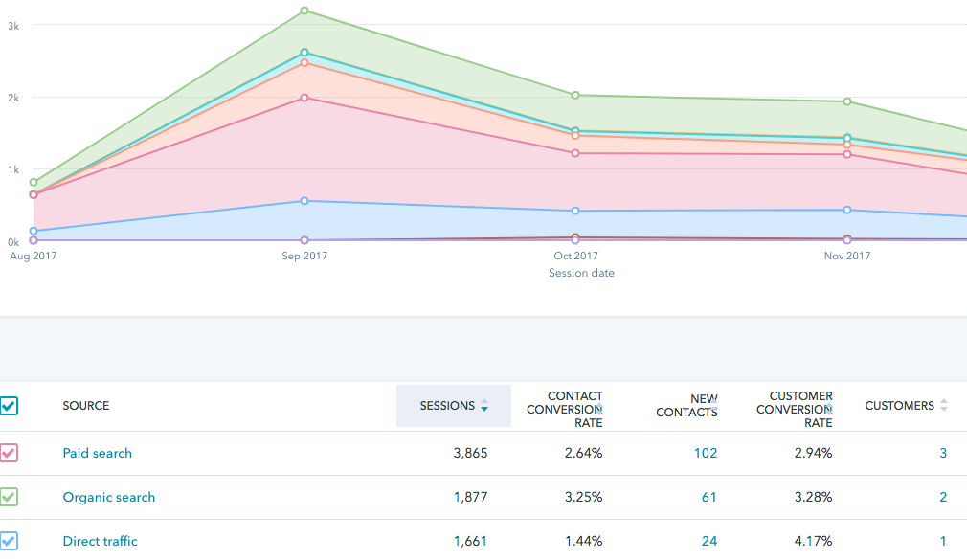This screenshot has width=967, height=560.
Task: View the 102 new contacts from Paid search
Action: click(x=706, y=453)
